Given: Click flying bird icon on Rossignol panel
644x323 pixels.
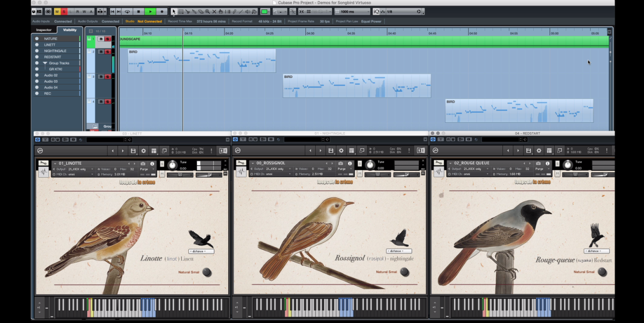Looking at the screenshot, I should 399,238.
